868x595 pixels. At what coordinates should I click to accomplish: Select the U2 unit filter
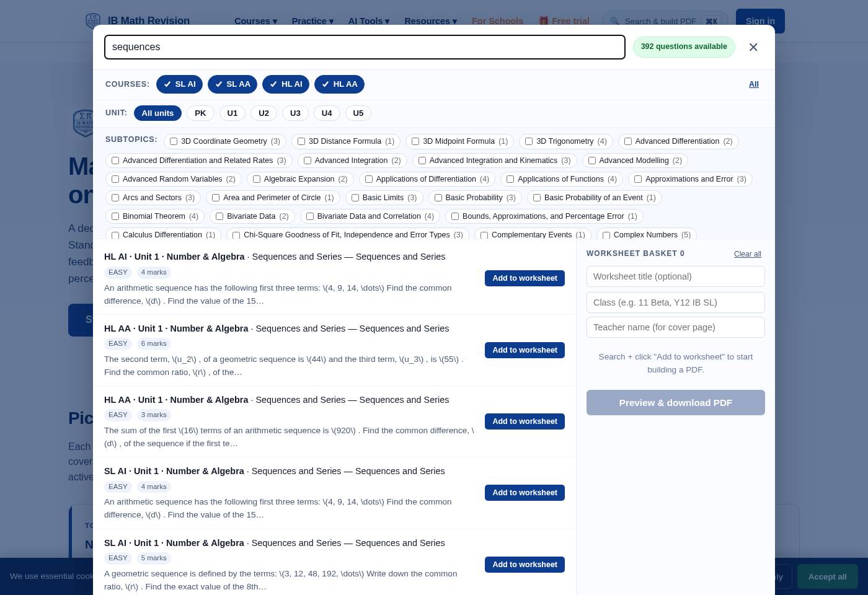point(263,113)
